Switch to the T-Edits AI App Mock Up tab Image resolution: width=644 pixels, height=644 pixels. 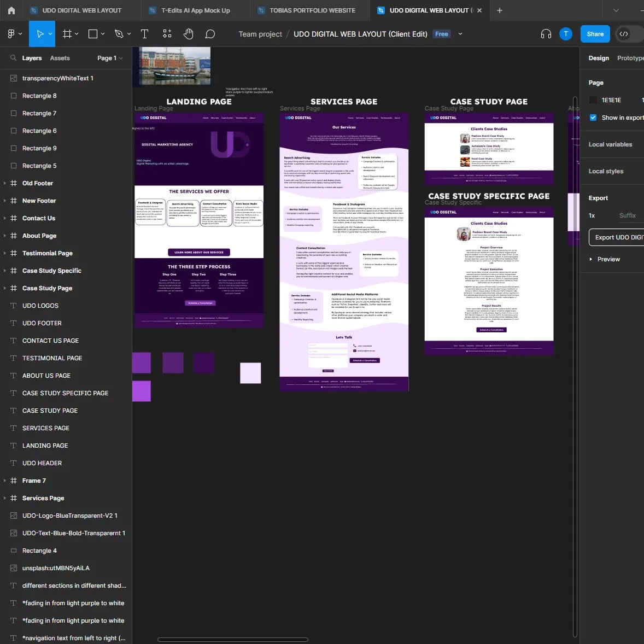[195, 10]
